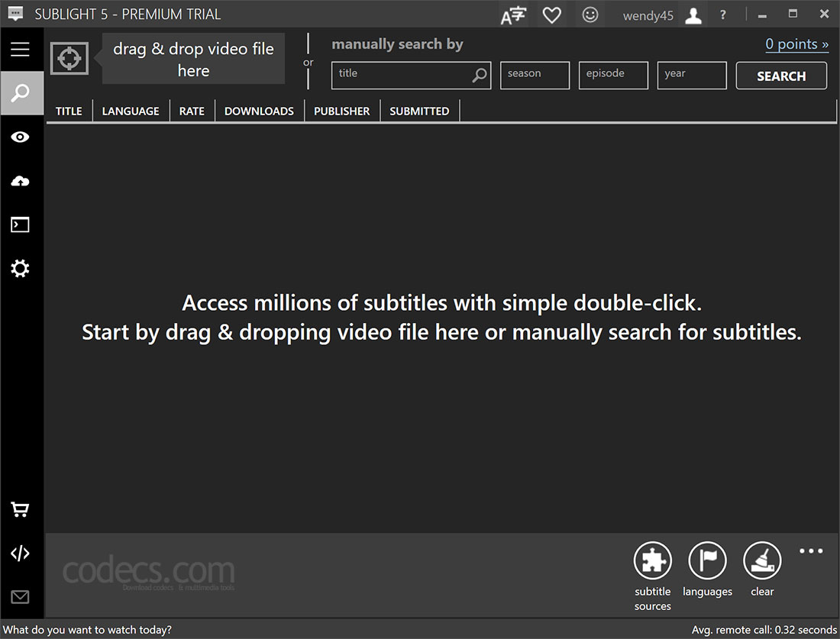Screen dimensions: 840x639
Task: Focus the title search field
Action: coord(411,75)
